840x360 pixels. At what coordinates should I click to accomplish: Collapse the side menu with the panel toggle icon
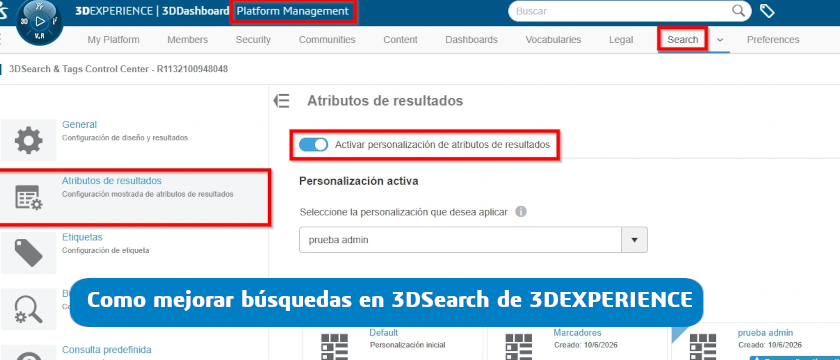[281, 101]
